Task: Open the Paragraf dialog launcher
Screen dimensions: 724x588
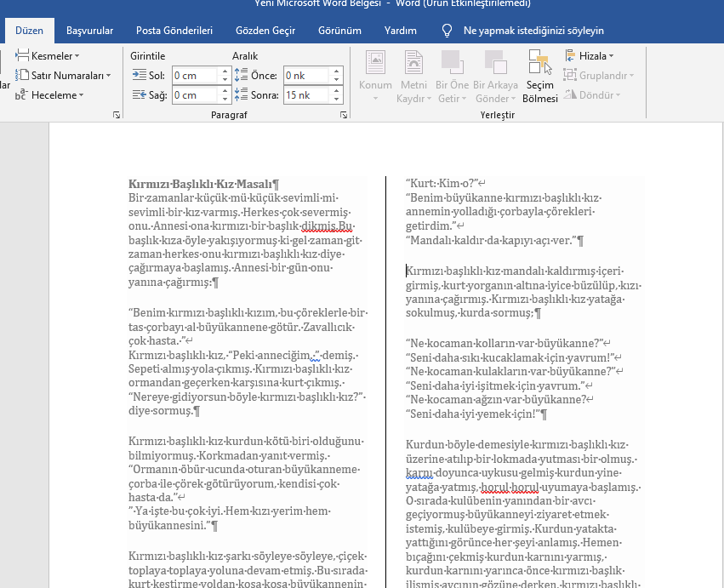Action: tap(344, 114)
